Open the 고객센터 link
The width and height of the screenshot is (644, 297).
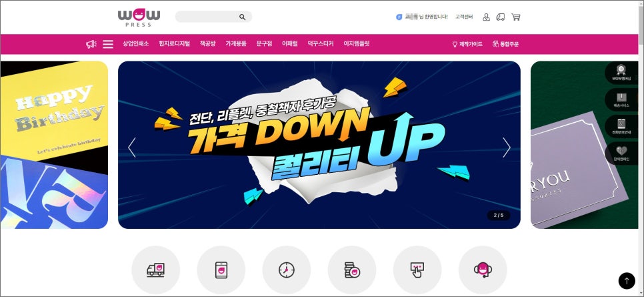(464, 17)
